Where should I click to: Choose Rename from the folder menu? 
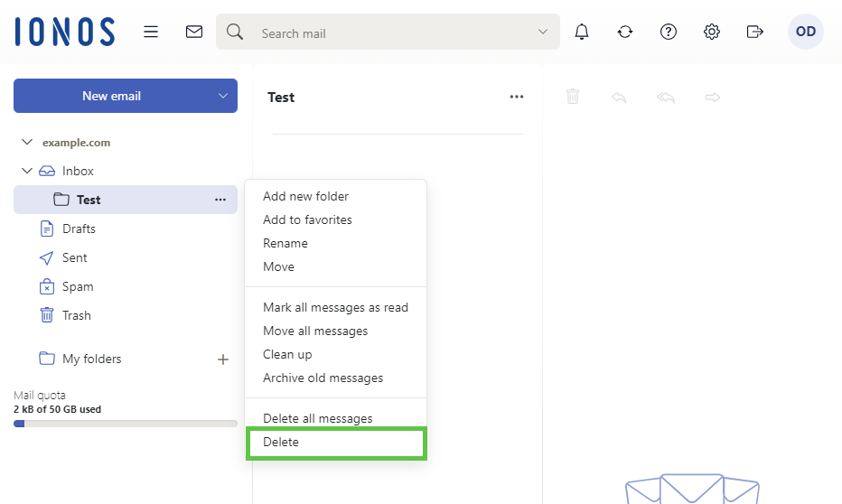[285, 243]
